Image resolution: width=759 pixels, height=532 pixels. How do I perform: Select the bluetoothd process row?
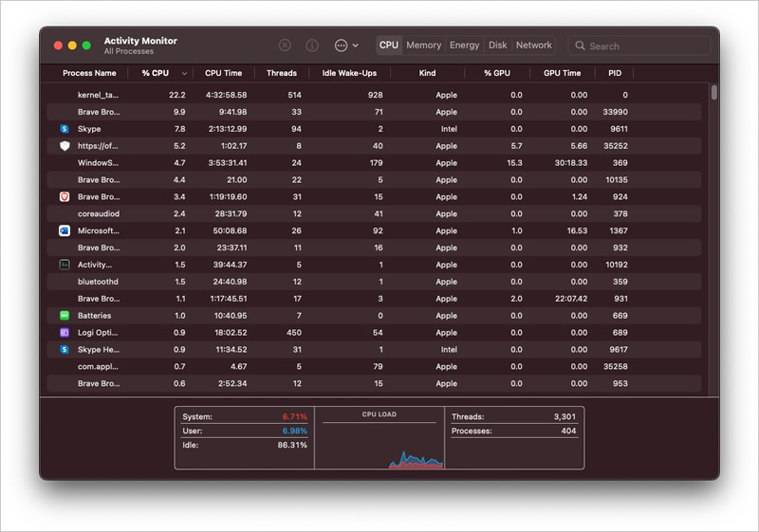[374, 282]
